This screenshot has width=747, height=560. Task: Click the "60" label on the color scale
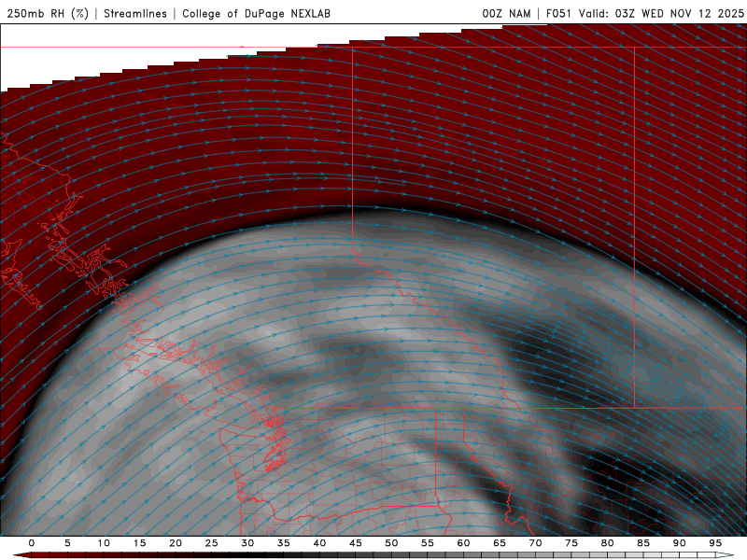click(463, 543)
